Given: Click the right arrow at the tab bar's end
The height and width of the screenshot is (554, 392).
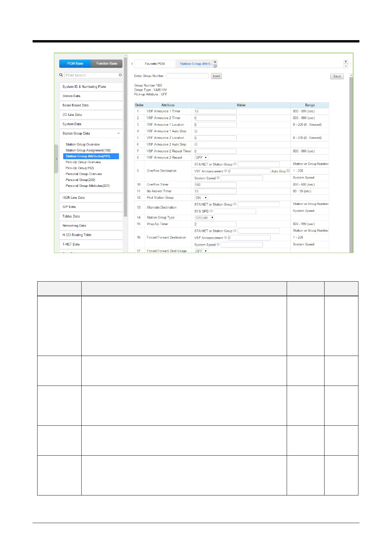Looking at the screenshot, I should point(351,64).
